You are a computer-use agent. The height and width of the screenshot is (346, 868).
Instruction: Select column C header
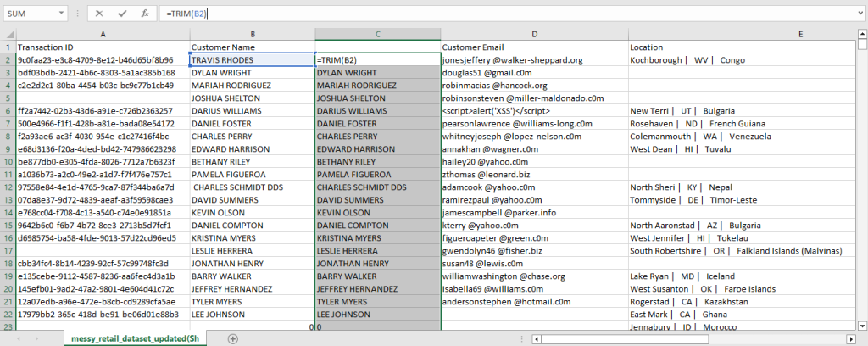pyautogui.click(x=377, y=34)
